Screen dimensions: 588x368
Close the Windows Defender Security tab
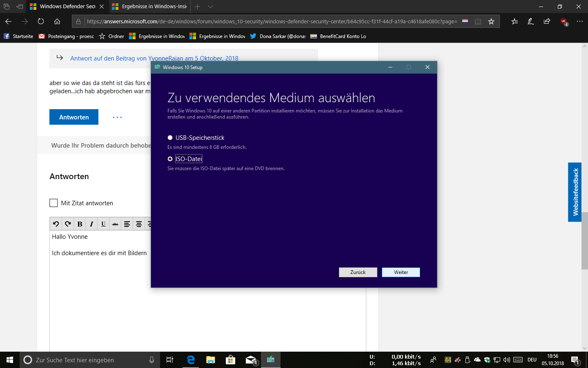tap(102, 7)
